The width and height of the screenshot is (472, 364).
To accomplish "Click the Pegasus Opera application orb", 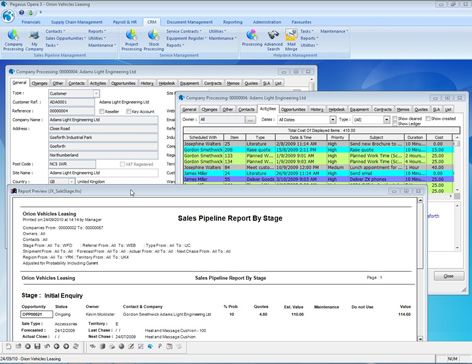I will [8, 16].
